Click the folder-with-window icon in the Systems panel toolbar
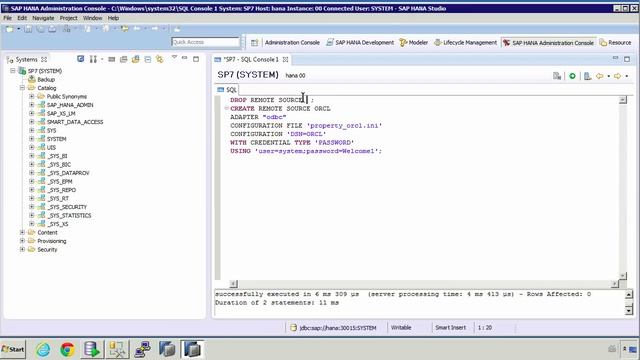Viewport: 640px width, 360px height. click(136, 59)
